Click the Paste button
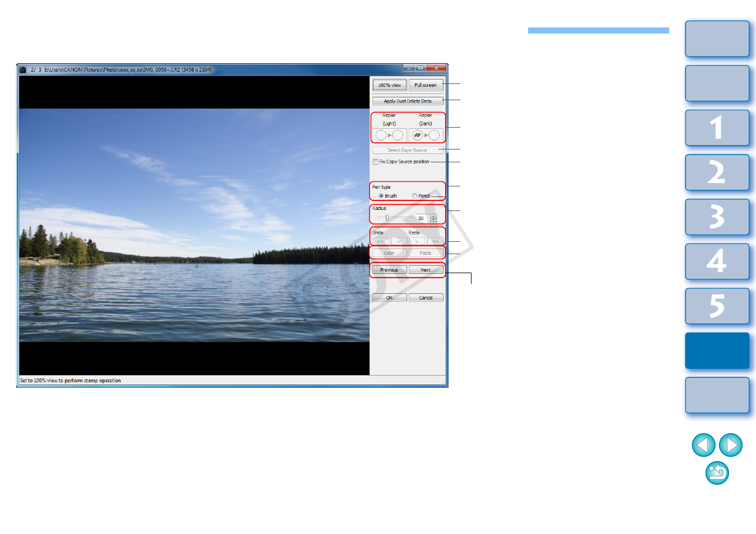This screenshot has height=534, width=756. [426, 253]
